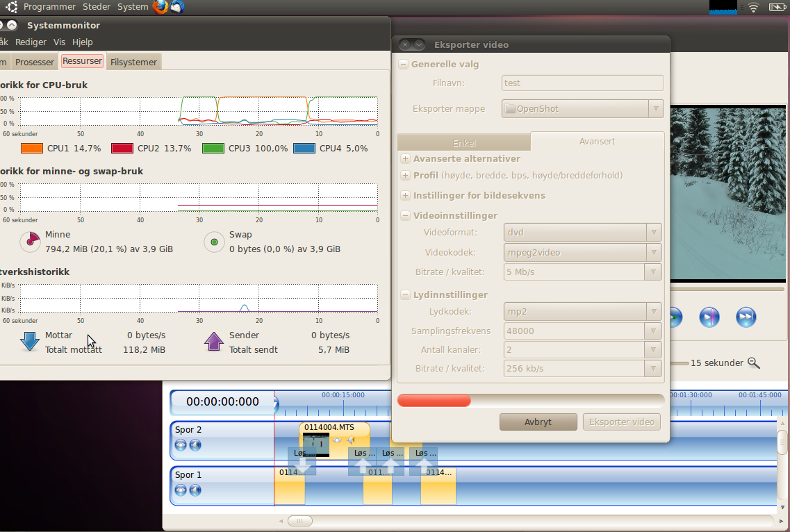This screenshot has height=532, width=790.
Task: Open the Filsystemer tab
Action: 133,62
